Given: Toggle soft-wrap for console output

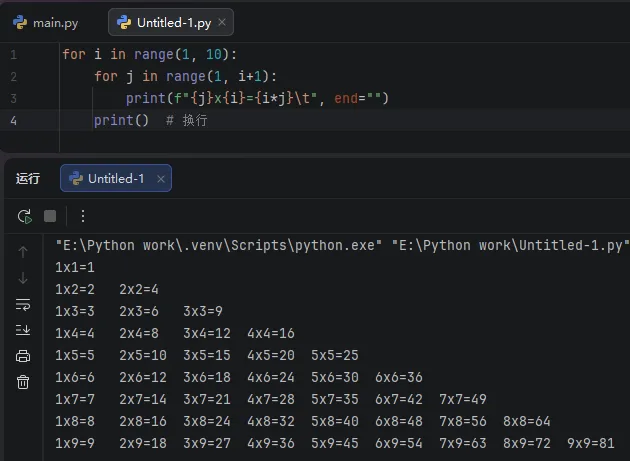Looking at the screenshot, I should click(x=23, y=304).
